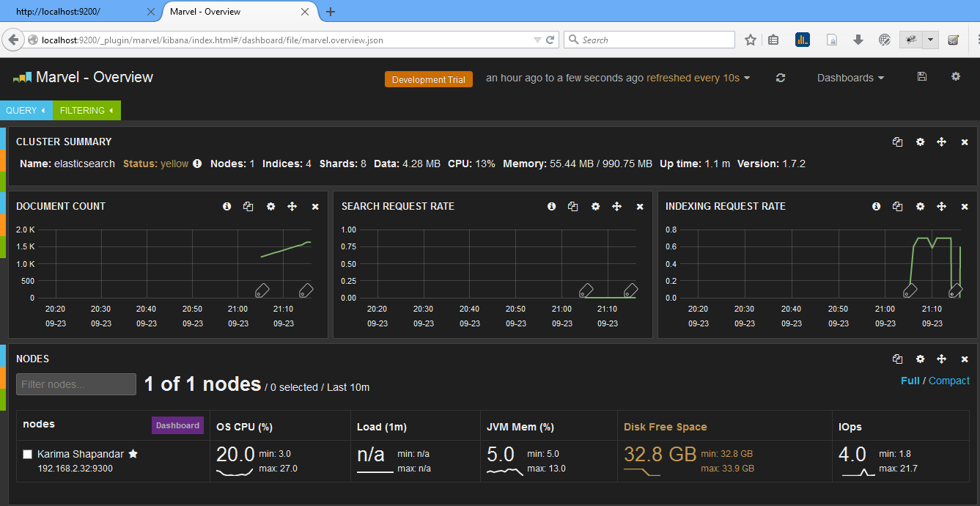Click the Filter nodes input field
Viewport: 980px width, 506px height.
tap(76, 384)
